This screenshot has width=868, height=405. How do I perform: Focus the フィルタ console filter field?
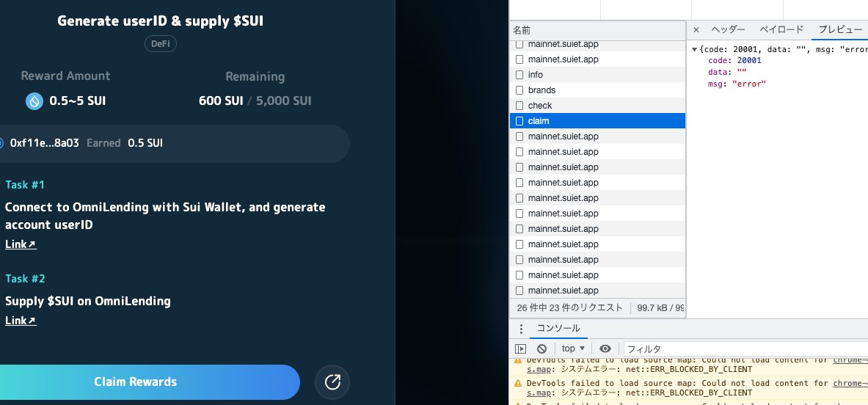pyautogui.click(x=745, y=349)
